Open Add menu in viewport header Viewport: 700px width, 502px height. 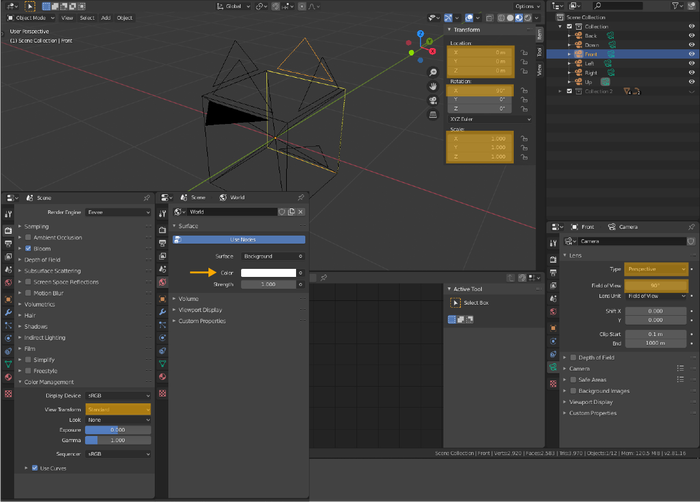106,18
